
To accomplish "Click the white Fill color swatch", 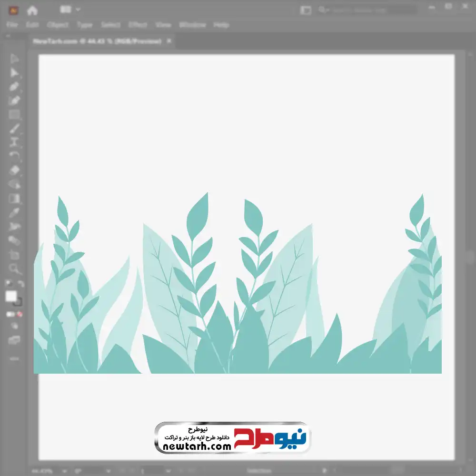I will 11,296.
